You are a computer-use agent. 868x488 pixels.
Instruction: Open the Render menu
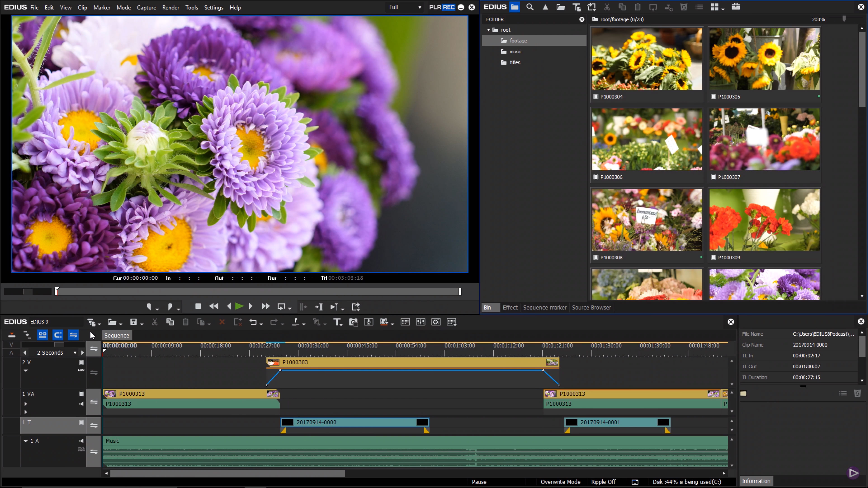(x=170, y=7)
